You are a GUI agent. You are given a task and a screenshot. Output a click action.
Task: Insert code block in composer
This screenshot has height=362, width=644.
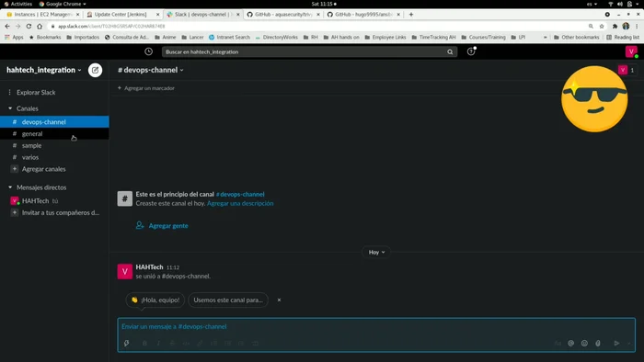(x=255, y=343)
